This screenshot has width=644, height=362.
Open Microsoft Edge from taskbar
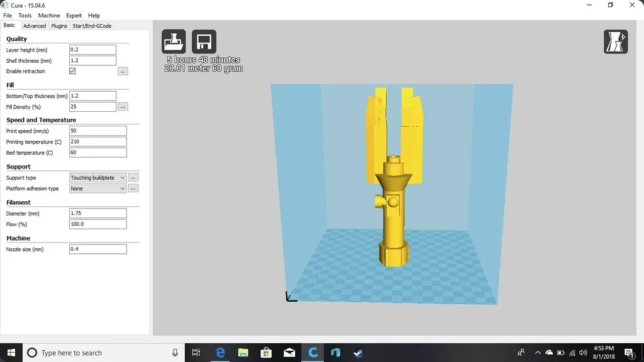click(x=221, y=353)
